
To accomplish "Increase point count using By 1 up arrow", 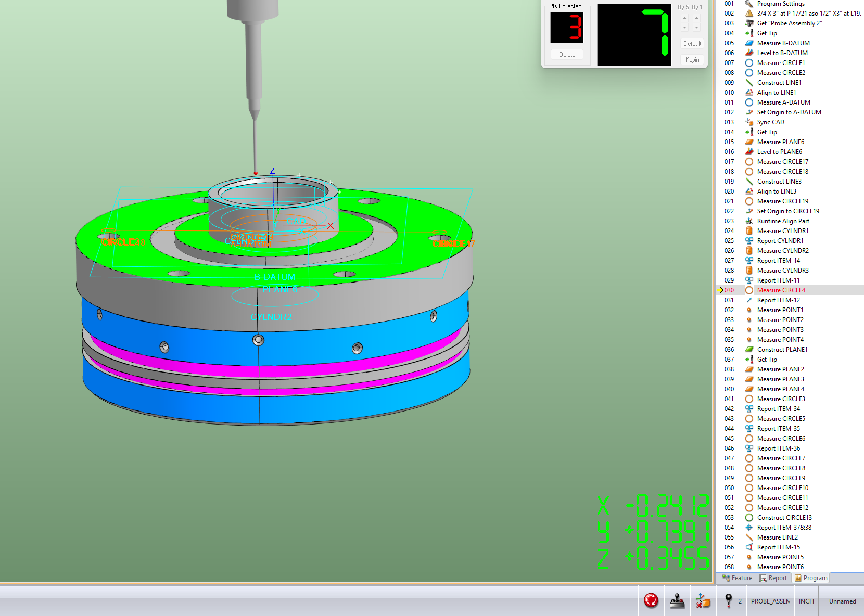I will (x=696, y=18).
